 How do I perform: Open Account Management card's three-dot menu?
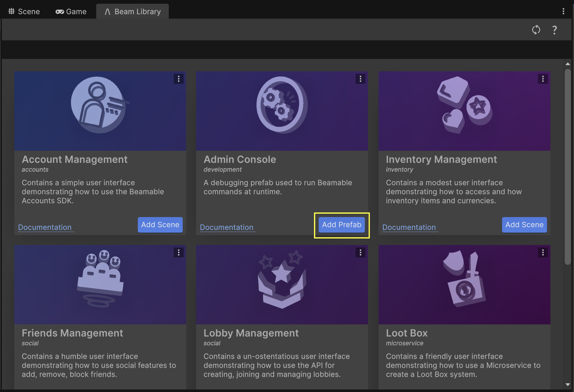[x=178, y=79]
